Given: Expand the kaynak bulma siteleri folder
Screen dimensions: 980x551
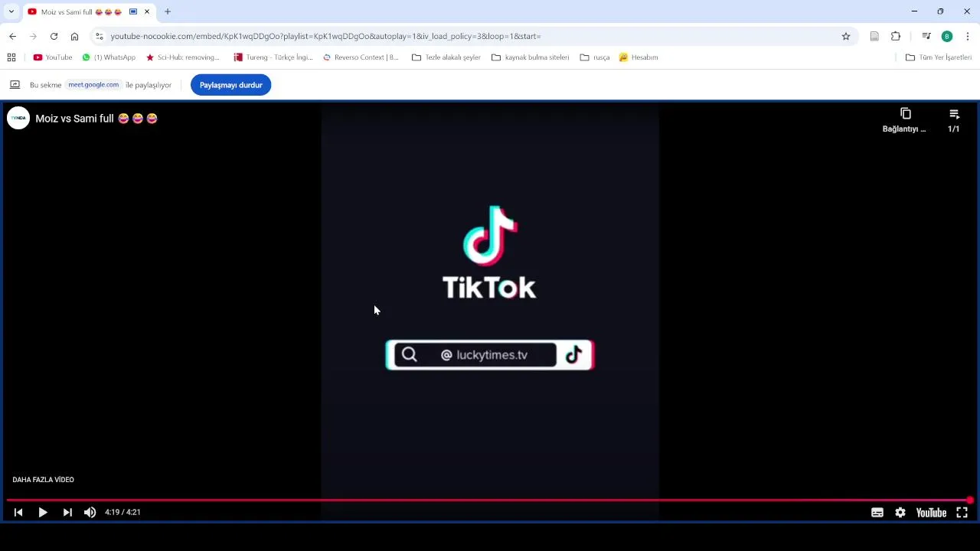Looking at the screenshot, I should 531,57.
